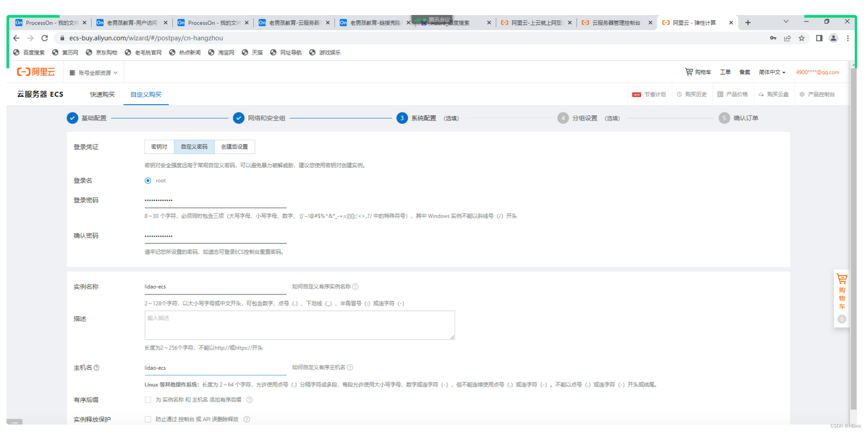Go to 分组设置 step
Image resolution: width=868 pixels, height=432 pixels.
coord(589,118)
